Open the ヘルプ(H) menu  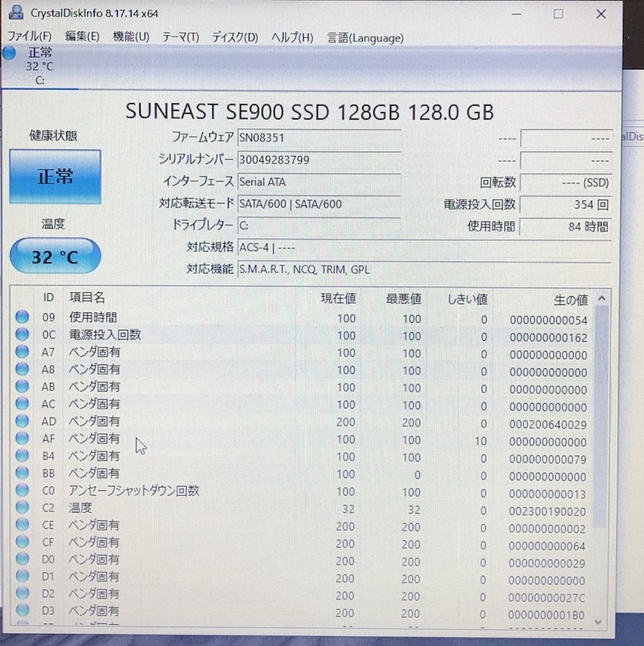(x=293, y=38)
